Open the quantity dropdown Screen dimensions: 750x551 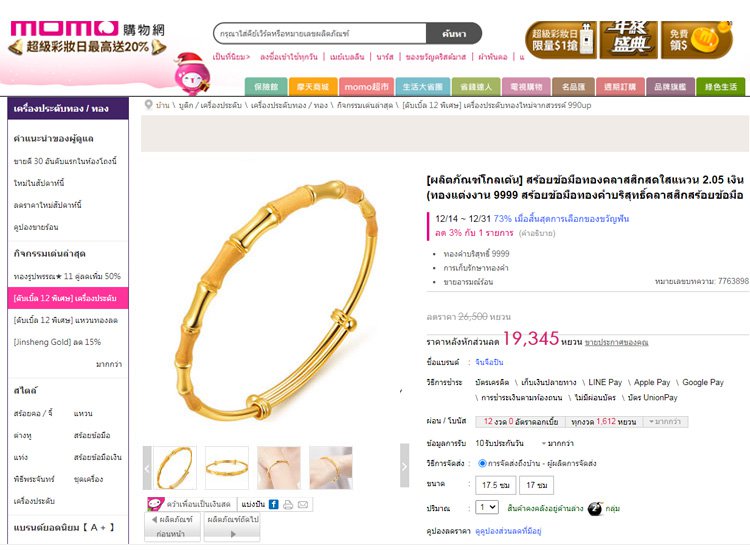click(487, 507)
